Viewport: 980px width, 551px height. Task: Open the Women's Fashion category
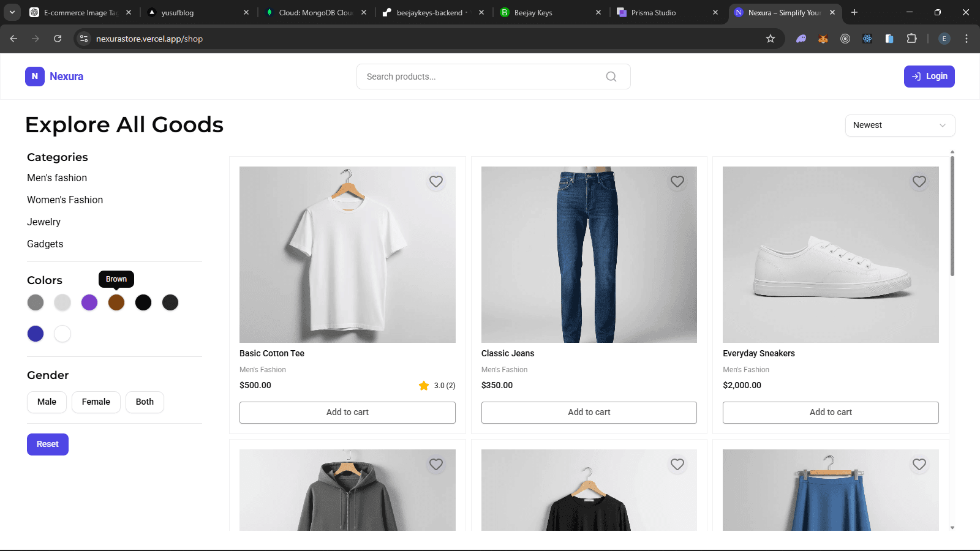coord(65,200)
